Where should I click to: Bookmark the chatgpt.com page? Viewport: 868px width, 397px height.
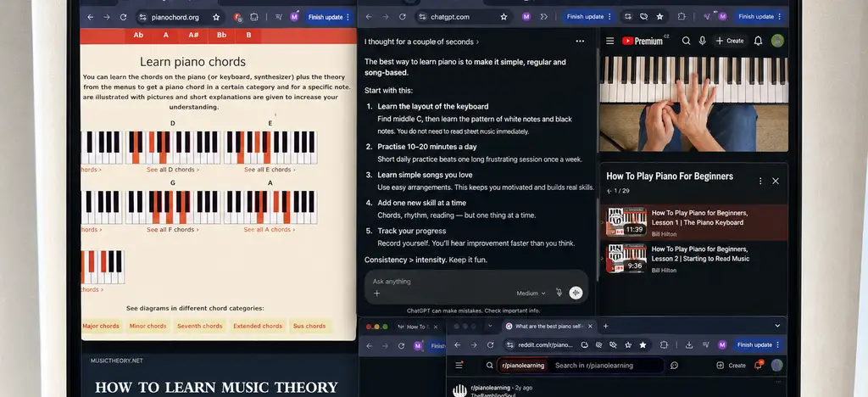tap(504, 17)
